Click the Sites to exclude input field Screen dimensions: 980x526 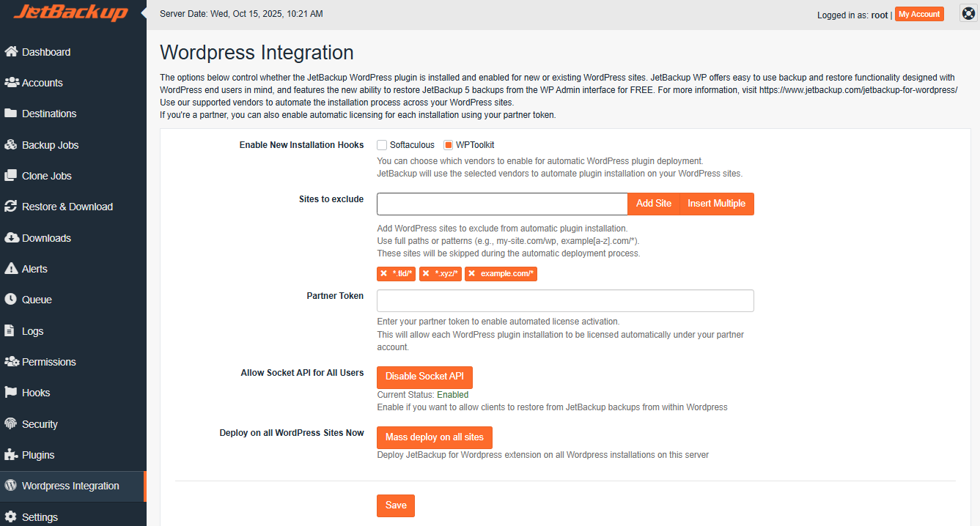tap(502, 204)
